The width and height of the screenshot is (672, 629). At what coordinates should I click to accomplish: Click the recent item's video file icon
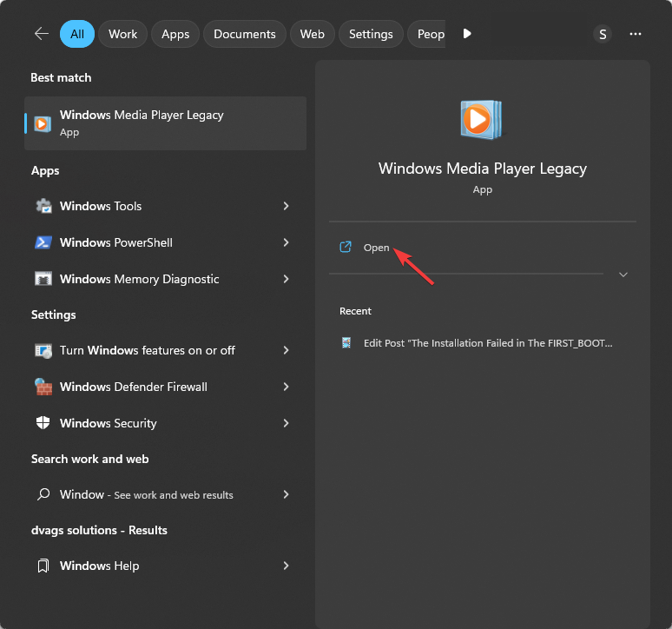coord(346,342)
